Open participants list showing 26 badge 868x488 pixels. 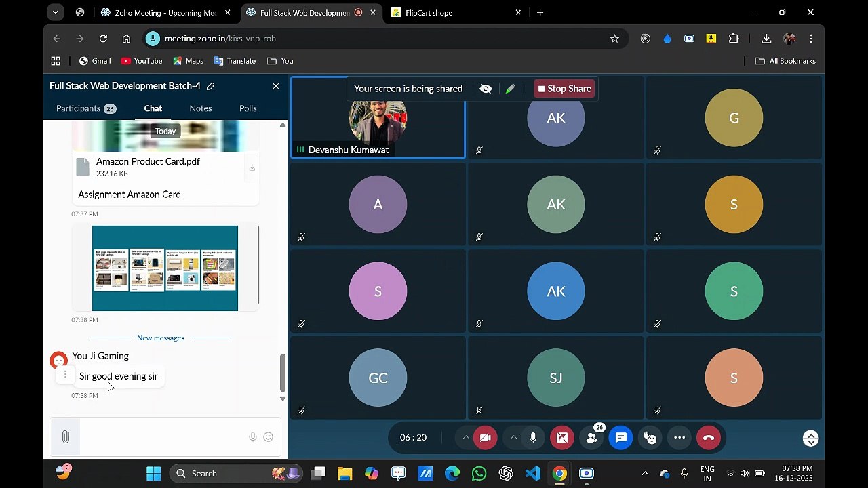[x=591, y=438]
